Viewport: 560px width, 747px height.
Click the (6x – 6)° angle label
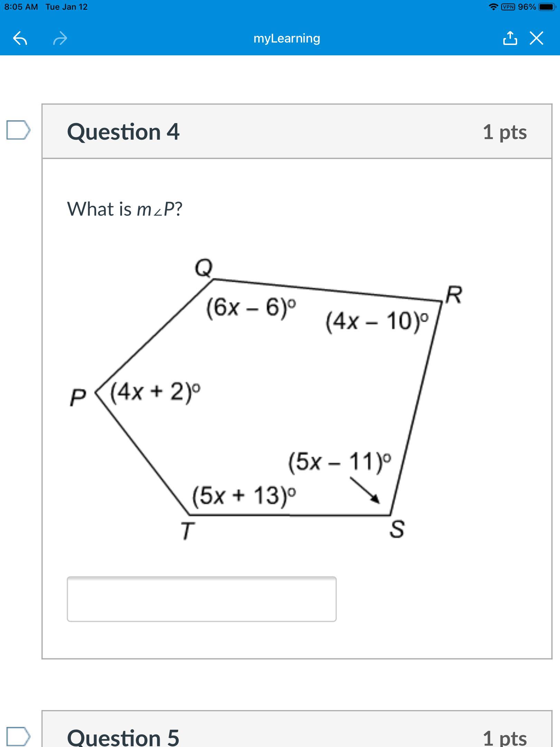pyautogui.click(x=251, y=307)
